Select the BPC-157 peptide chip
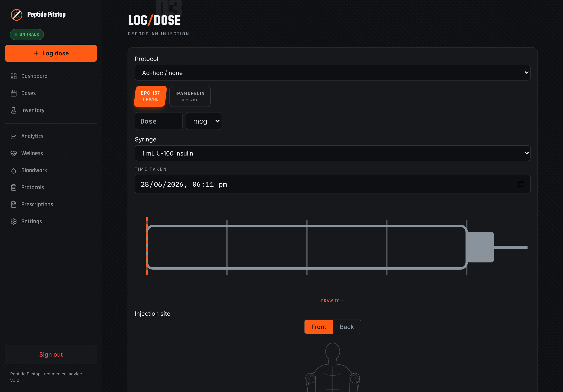 click(150, 96)
